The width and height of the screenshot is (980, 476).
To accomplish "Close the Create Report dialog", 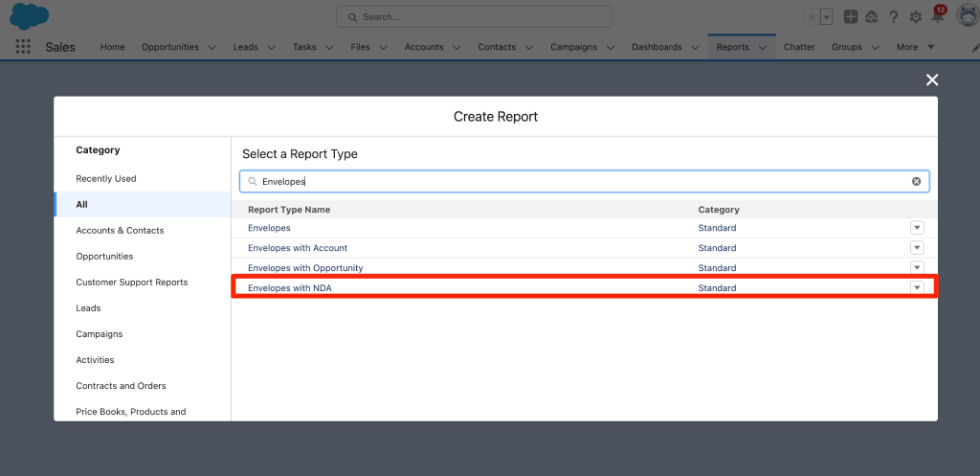I will click(932, 79).
